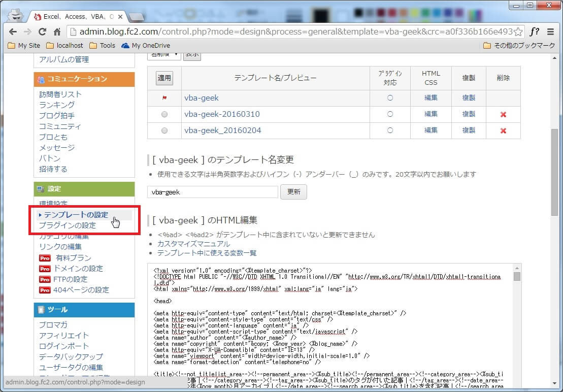Image resolution: width=563 pixels, height=392 pixels.
Task: Click the 更新 button
Action: pyautogui.click(x=293, y=192)
